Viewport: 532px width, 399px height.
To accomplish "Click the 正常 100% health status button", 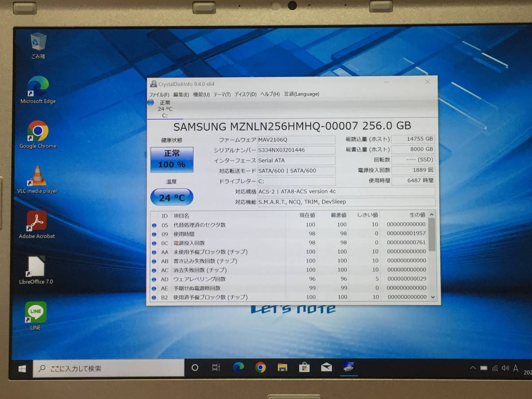I will pos(172,159).
